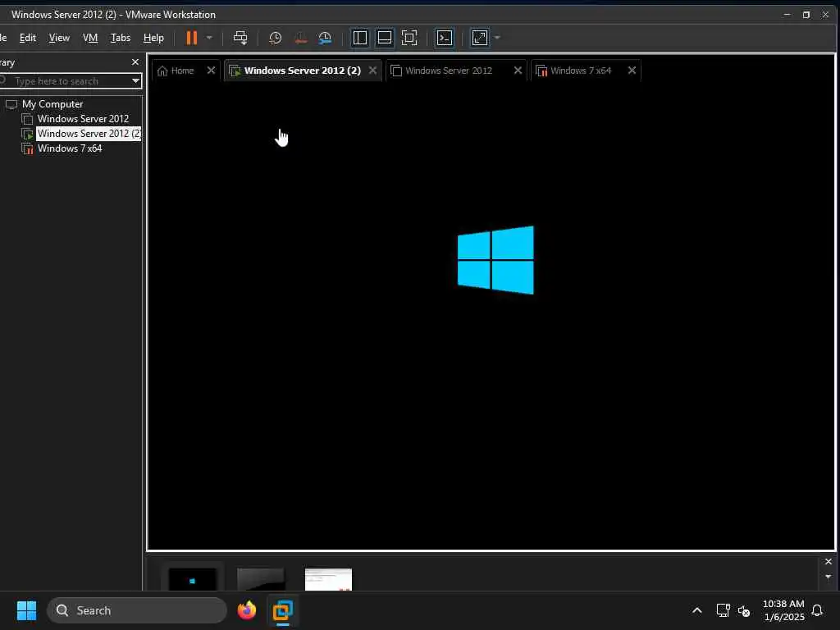The height and width of the screenshot is (630, 840).
Task: Select Windows 7 x64 in library tree
Action: point(70,148)
